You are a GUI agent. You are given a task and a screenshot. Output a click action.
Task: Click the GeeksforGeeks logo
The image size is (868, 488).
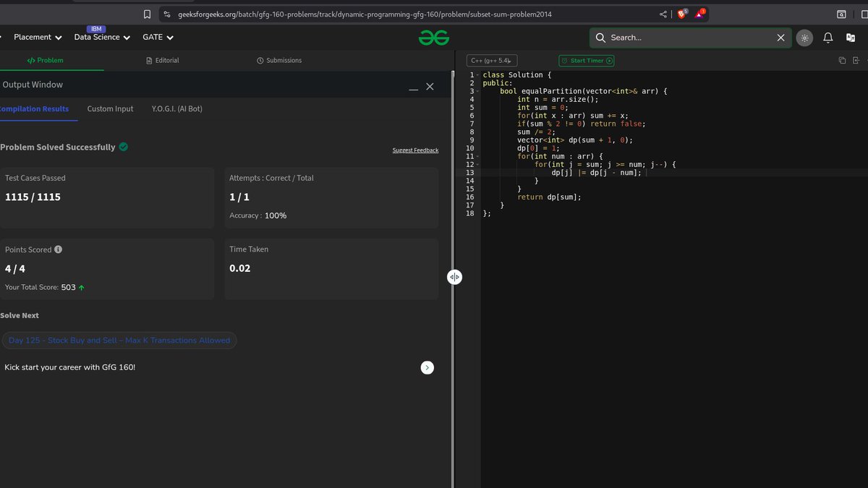click(x=434, y=38)
